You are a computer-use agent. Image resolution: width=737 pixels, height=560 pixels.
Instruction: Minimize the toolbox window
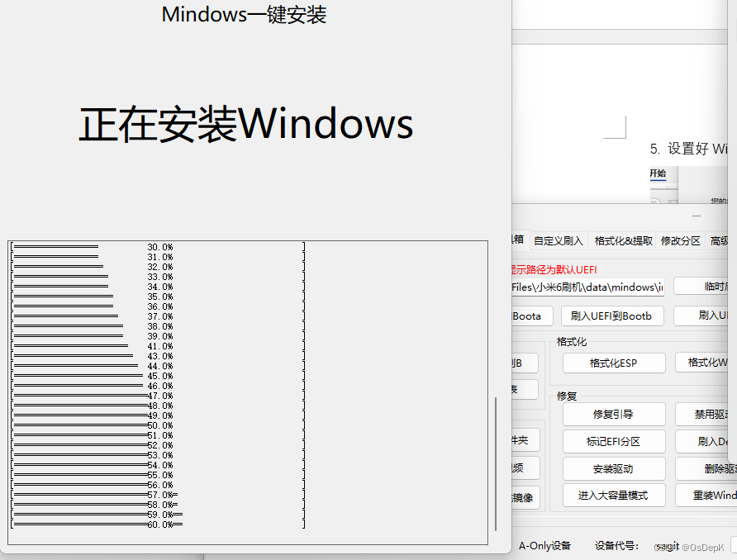point(697,216)
